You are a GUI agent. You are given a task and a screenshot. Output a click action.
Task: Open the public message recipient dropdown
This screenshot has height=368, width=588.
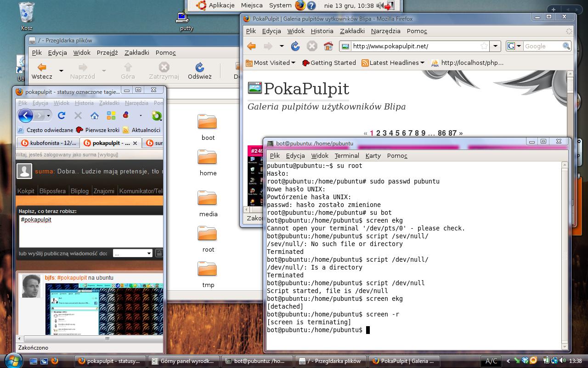coord(132,253)
